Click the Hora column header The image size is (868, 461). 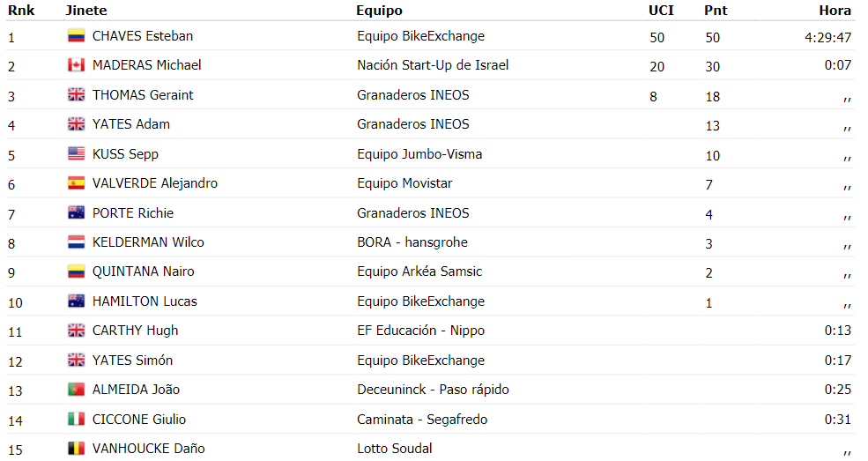[835, 11]
